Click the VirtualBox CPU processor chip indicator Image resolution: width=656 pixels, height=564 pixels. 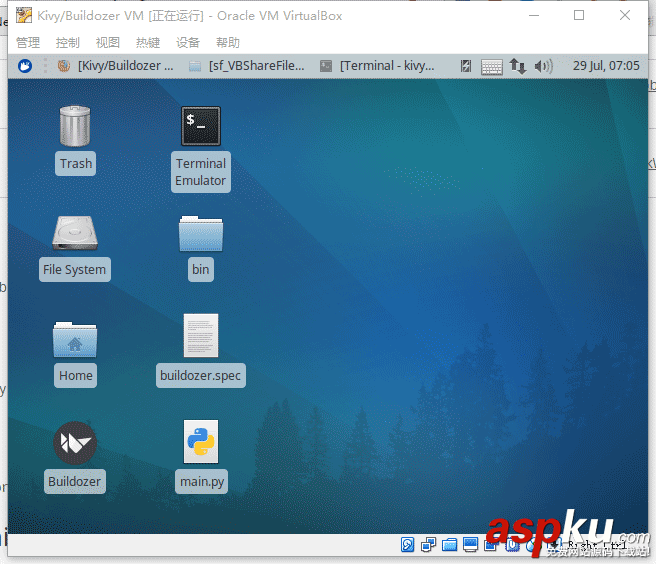tap(512, 544)
